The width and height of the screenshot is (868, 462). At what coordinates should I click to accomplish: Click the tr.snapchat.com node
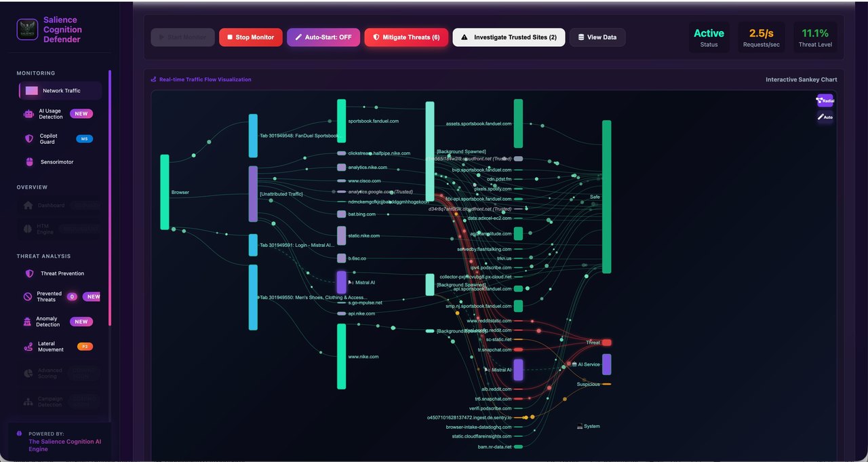(x=518, y=349)
